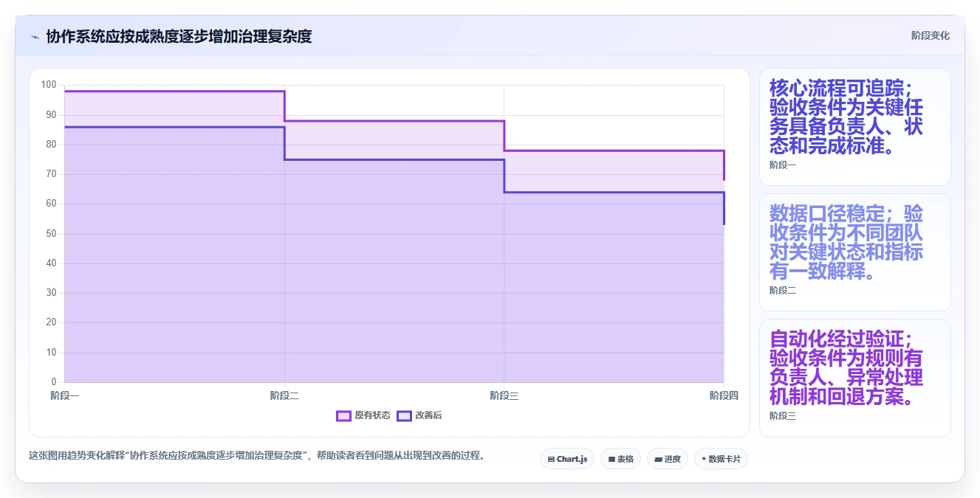Open the 核心流程可追踪 card
The width and height of the screenshot is (980, 498).
tap(854, 127)
